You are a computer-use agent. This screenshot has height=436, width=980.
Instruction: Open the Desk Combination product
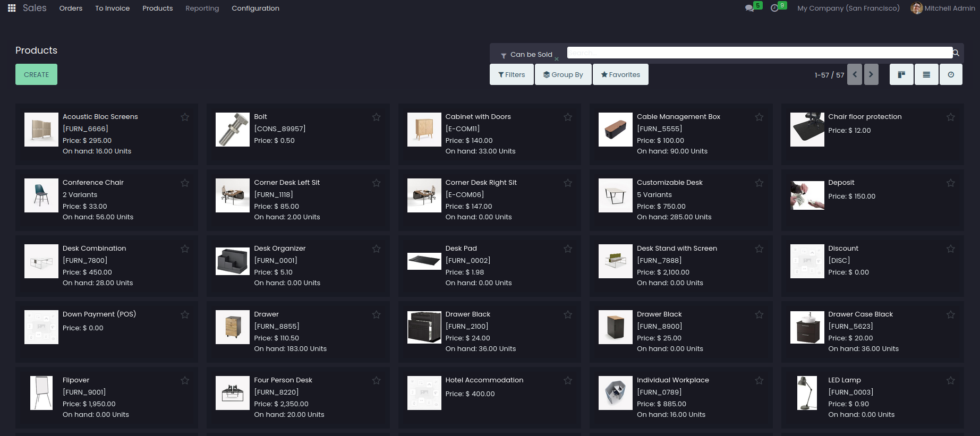107,266
